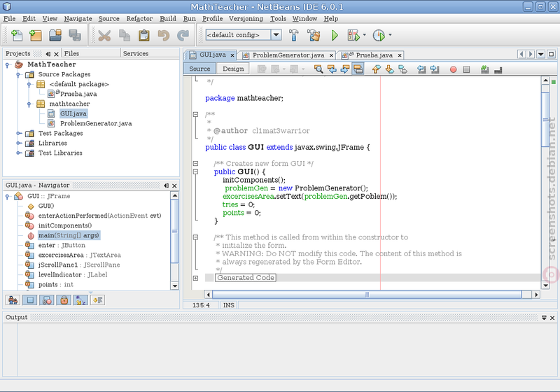Image resolution: width=560 pixels, height=392 pixels.
Task: Click the Navigator vertical scrollbar down arrow
Action: tap(174, 286)
